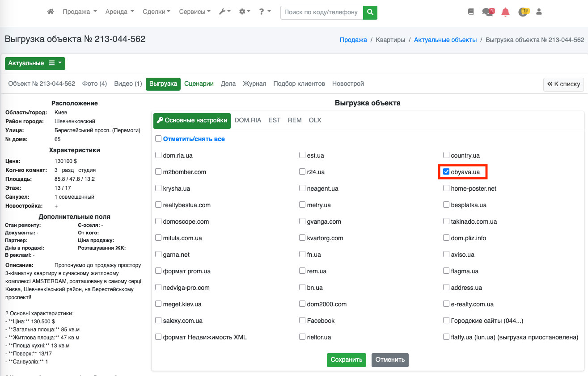The width and height of the screenshot is (588, 376).
Task: Open chat messages icon with badge
Action: point(487,12)
